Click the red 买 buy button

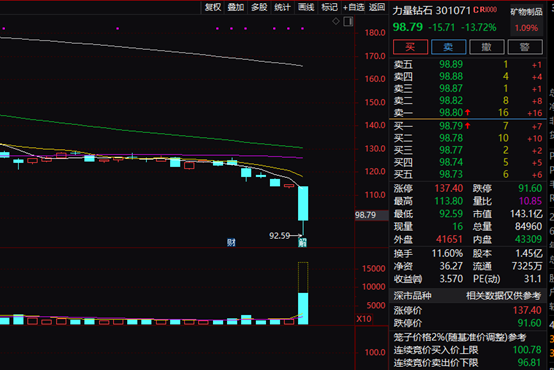click(410, 47)
